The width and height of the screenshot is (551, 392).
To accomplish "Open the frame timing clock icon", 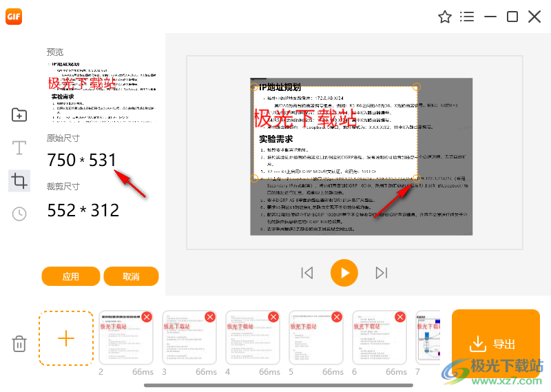I will (x=19, y=214).
